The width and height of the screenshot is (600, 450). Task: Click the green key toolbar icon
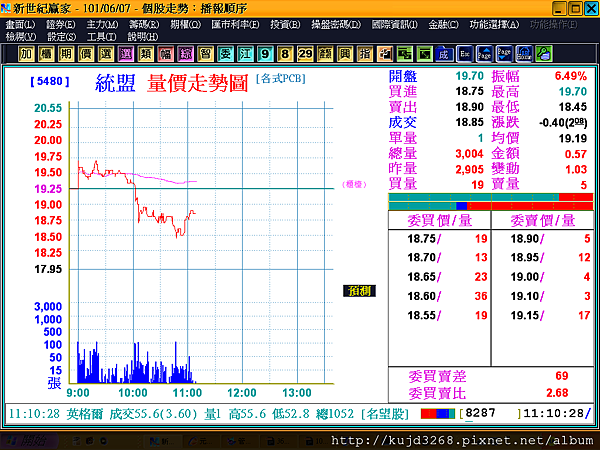click(544, 54)
